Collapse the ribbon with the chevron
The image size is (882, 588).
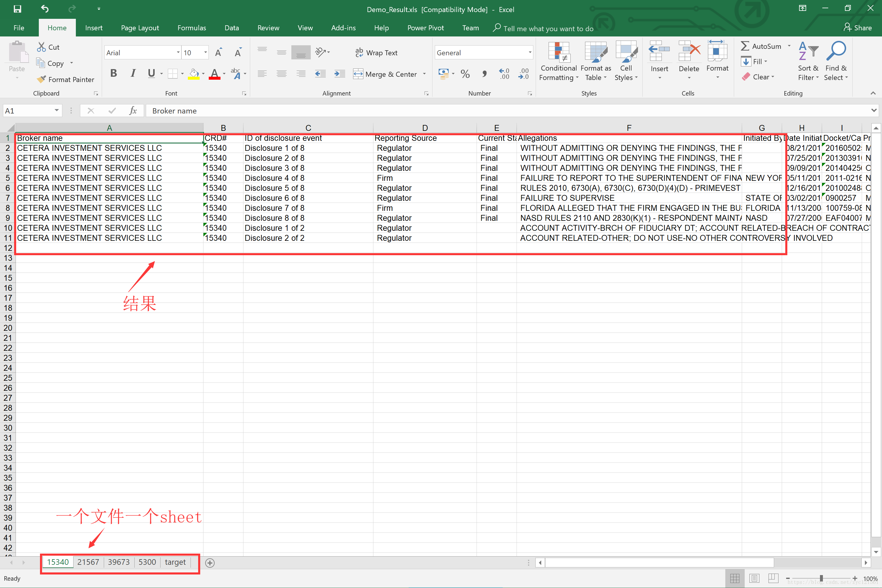(x=873, y=93)
